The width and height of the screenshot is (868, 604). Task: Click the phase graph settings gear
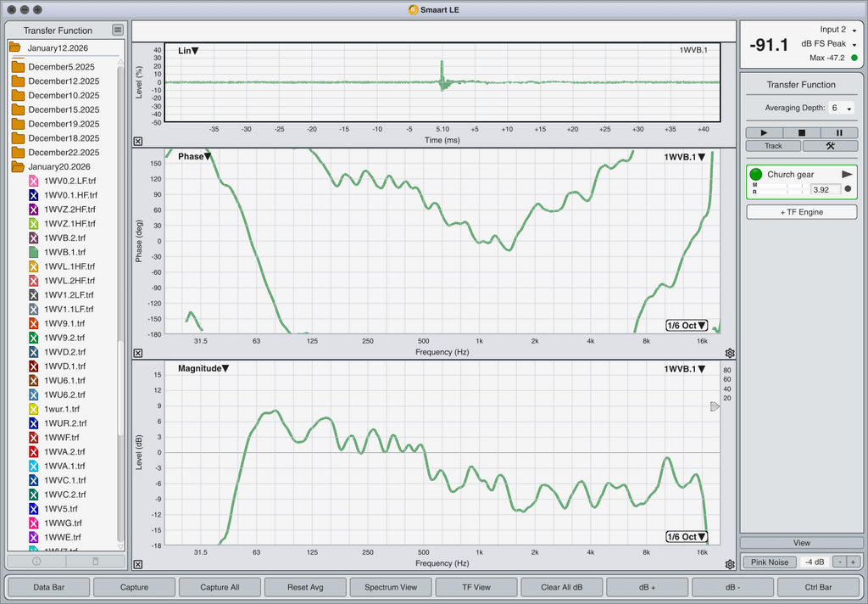pos(730,353)
